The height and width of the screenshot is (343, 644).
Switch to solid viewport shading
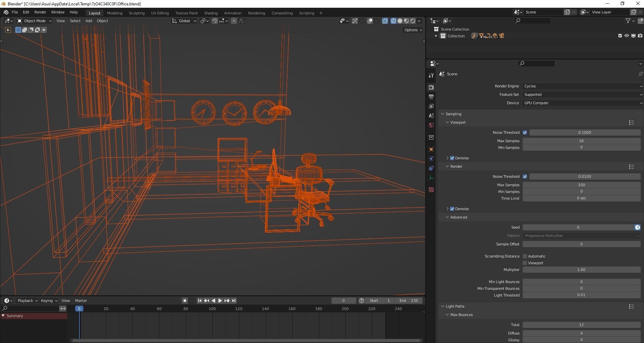[400, 21]
